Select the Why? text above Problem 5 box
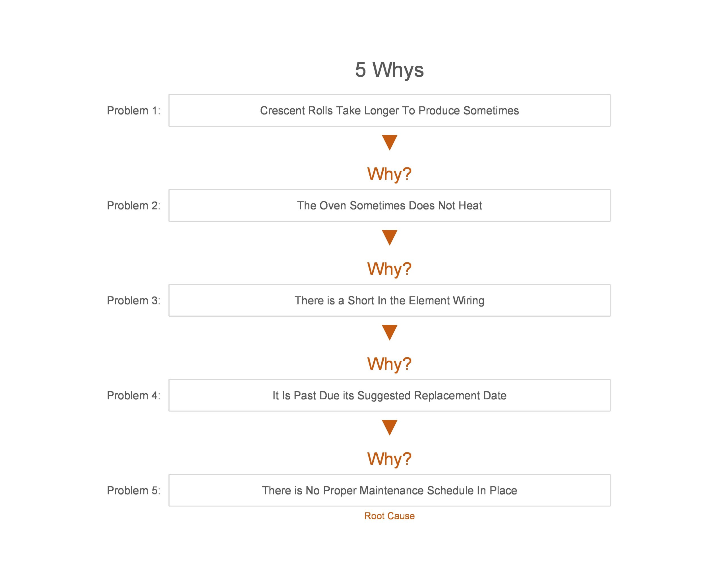This screenshot has height=569, width=728. 389,459
